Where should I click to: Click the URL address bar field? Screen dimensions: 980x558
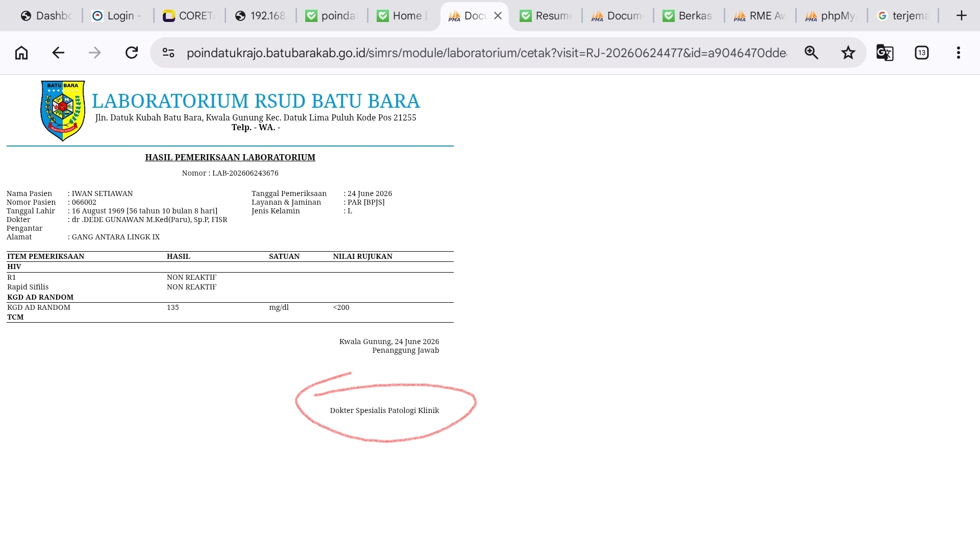click(486, 53)
